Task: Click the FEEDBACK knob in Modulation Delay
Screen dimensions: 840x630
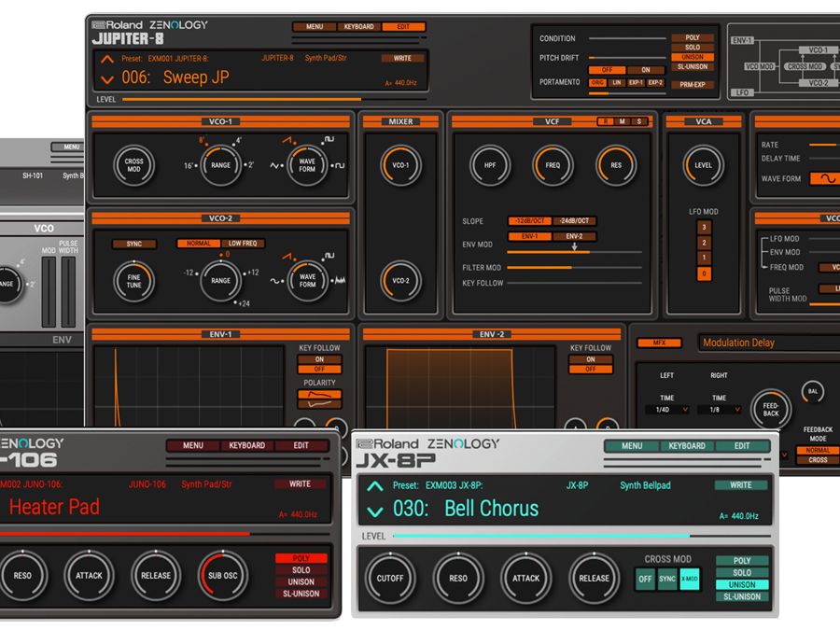Action: coord(770,410)
